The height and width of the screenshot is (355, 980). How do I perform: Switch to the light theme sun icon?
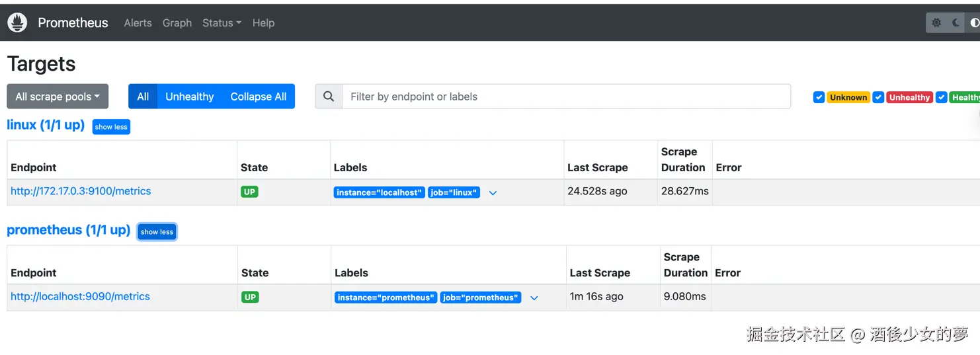(x=936, y=22)
